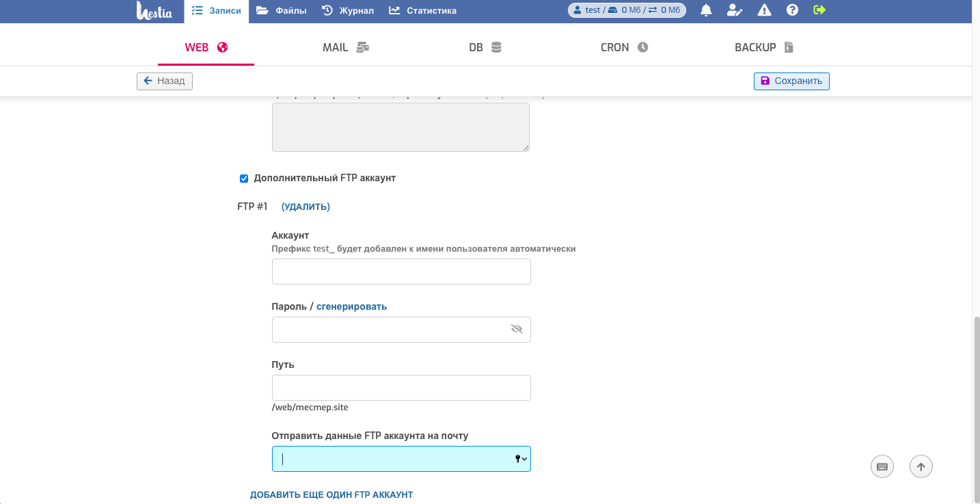Uncheck Дополнительный FTP аккаунт checkbox
Viewport: 980px width, 504px height.
pyautogui.click(x=244, y=178)
